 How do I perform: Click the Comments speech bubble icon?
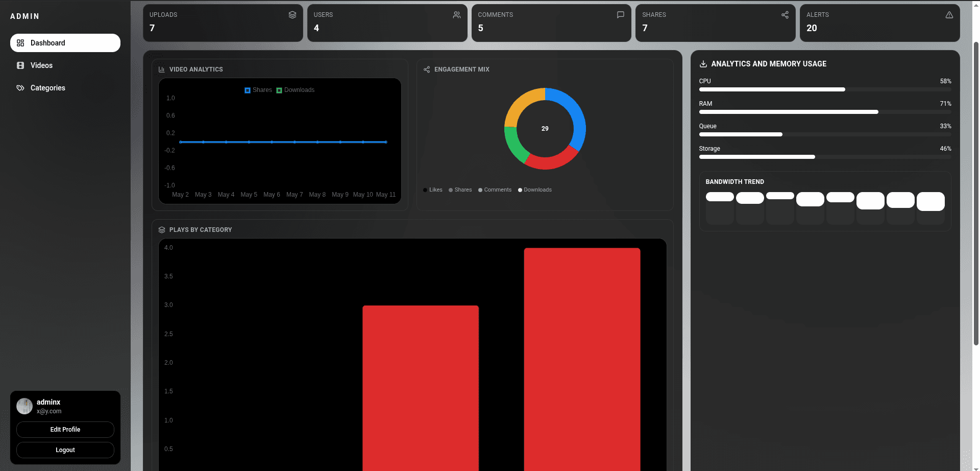[621, 15]
